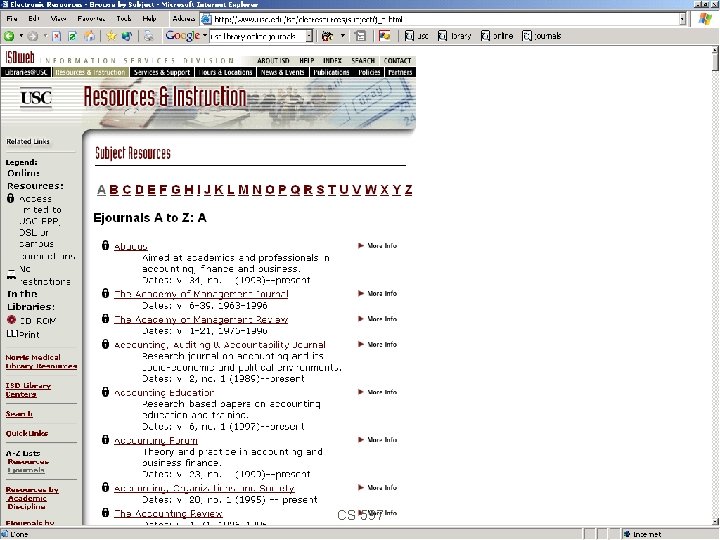The width and height of the screenshot is (720, 540).
Task: Click lock icon beside Accounting Forum
Action: tap(106, 439)
